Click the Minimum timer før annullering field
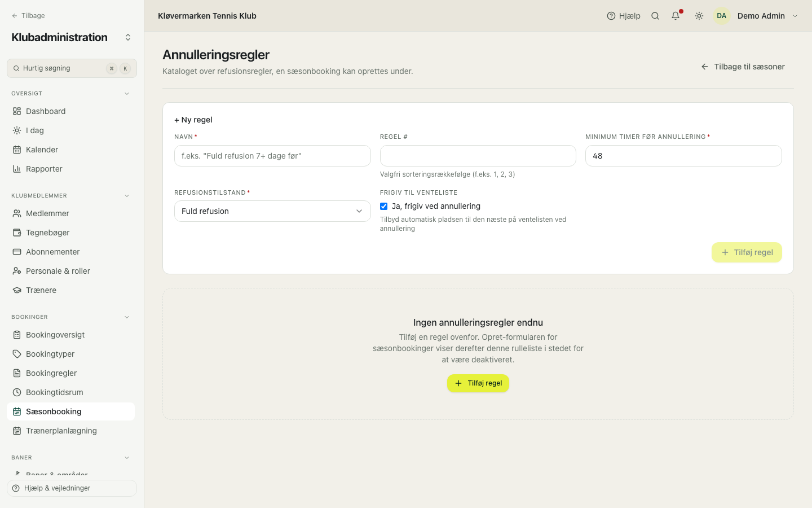 point(683,156)
